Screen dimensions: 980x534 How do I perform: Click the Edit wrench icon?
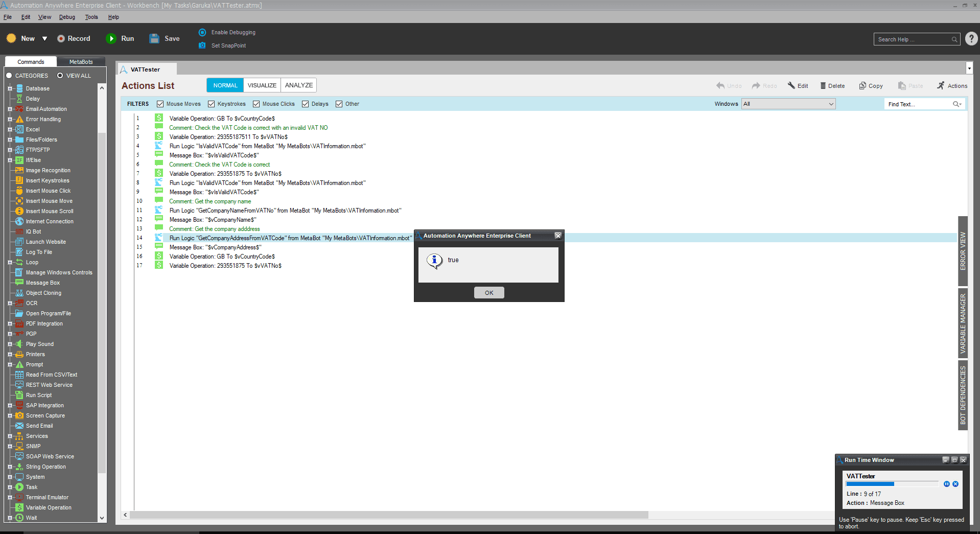(x=791, y=85)
